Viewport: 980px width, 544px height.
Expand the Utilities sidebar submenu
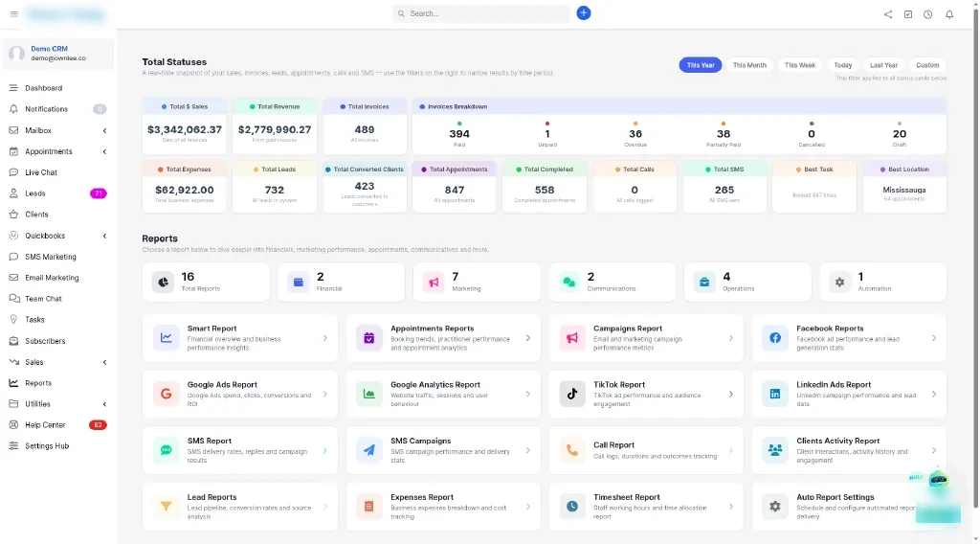click(104, 404)
